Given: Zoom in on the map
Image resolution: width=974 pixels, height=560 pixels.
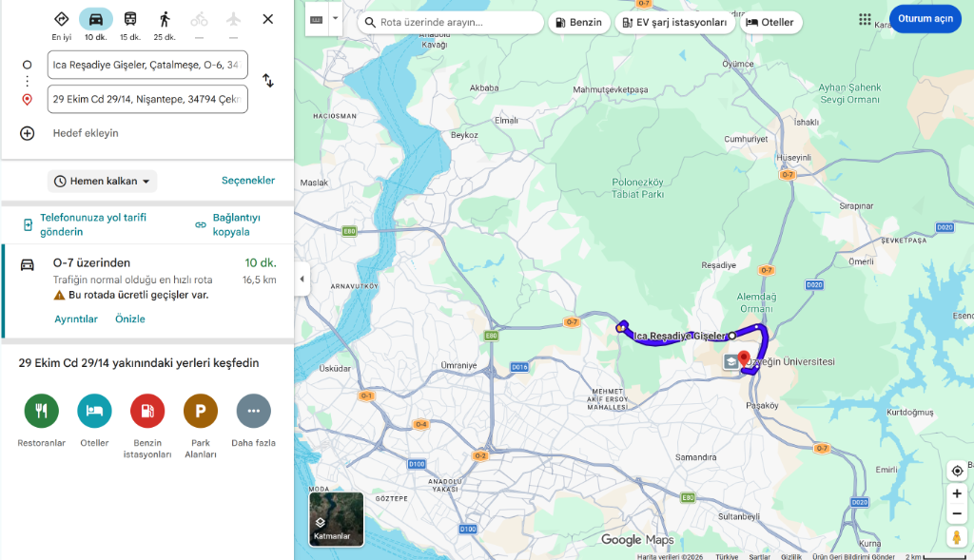Looking at the screenshot, I should [957, 493].
